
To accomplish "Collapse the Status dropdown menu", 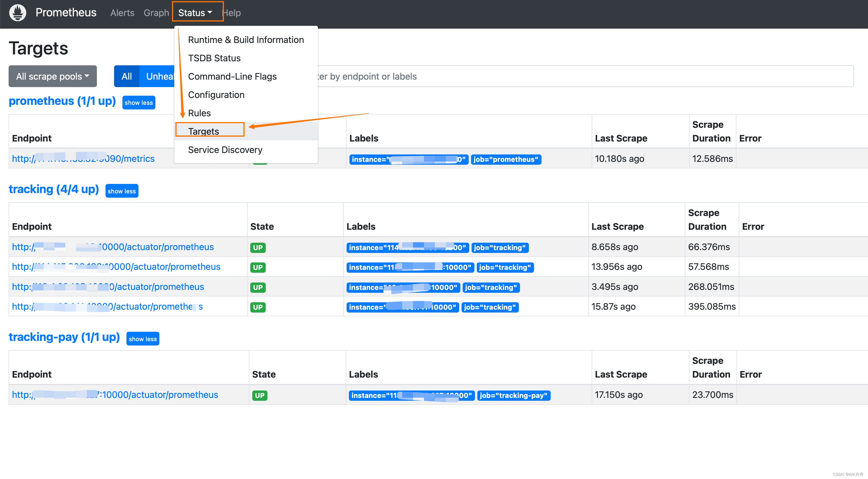I will tap(196, 13).
